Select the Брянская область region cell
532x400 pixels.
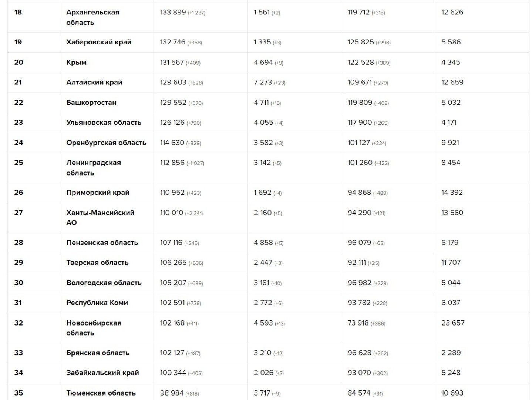pos(98,353)
